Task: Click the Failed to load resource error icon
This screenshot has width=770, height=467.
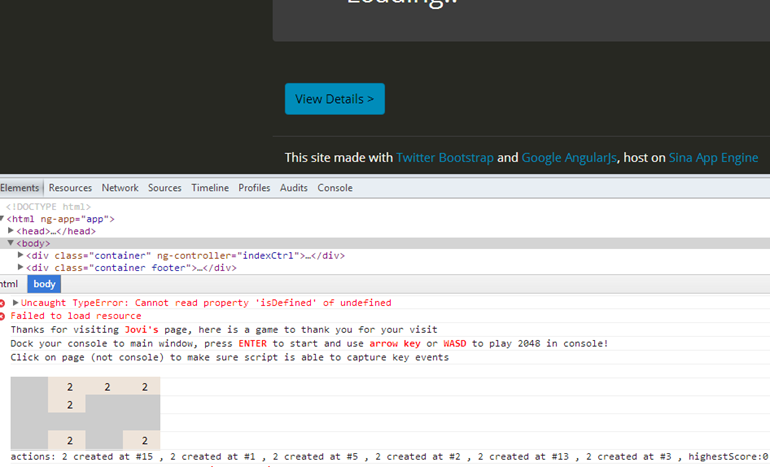Action: 2,316
